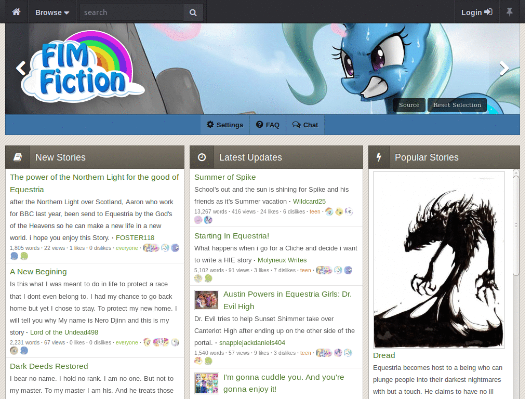Screen dimensions: 532x399
Task: Open the Chat tab
Action: 305,125
